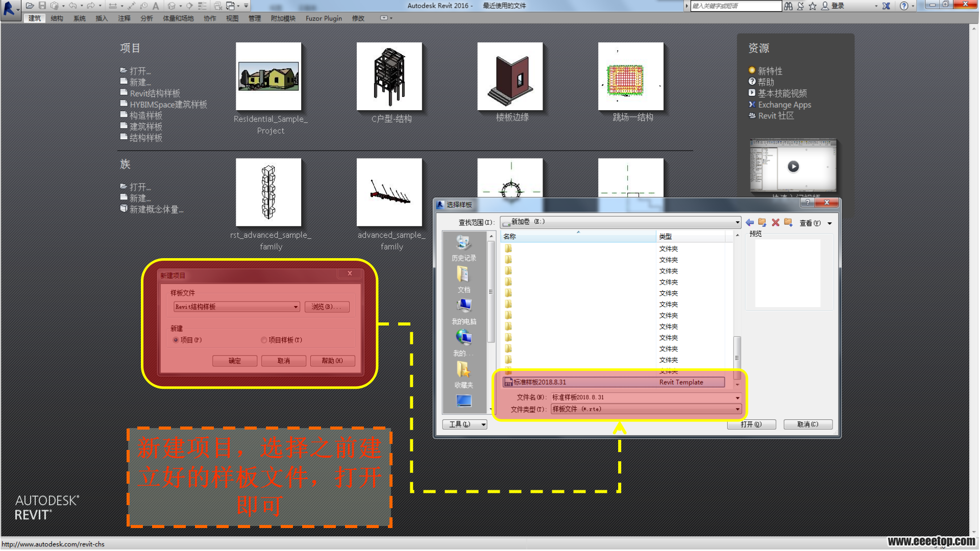Screen dimensions: 980x551
Task: Expand the 文件类型 file type dropdown
Action: (738, 409)
